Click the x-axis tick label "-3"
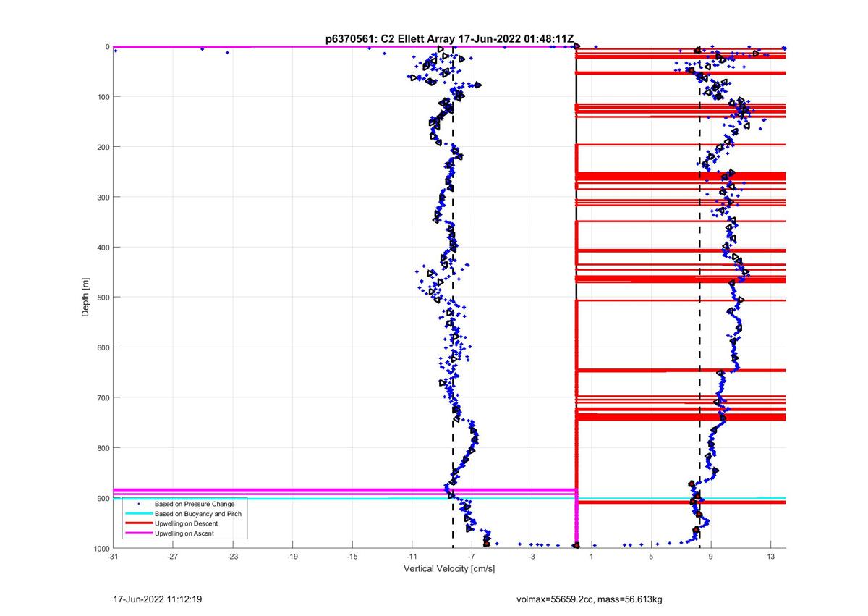This screenshot has width=868, height=616. tap(532, 557)
